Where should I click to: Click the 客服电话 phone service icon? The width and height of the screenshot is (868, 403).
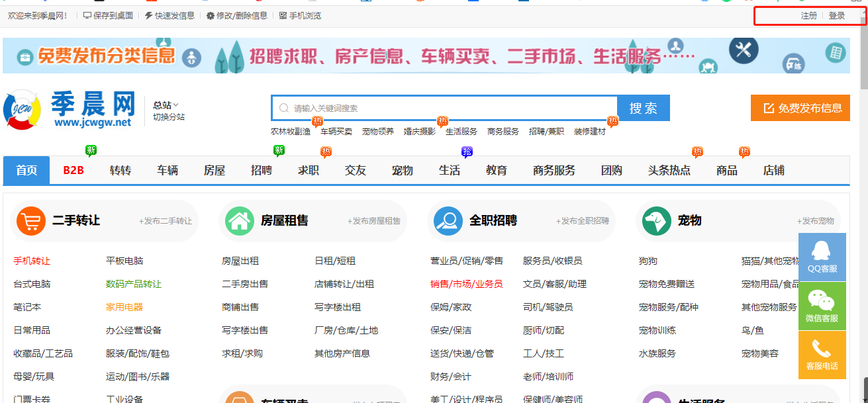(822, 355)
